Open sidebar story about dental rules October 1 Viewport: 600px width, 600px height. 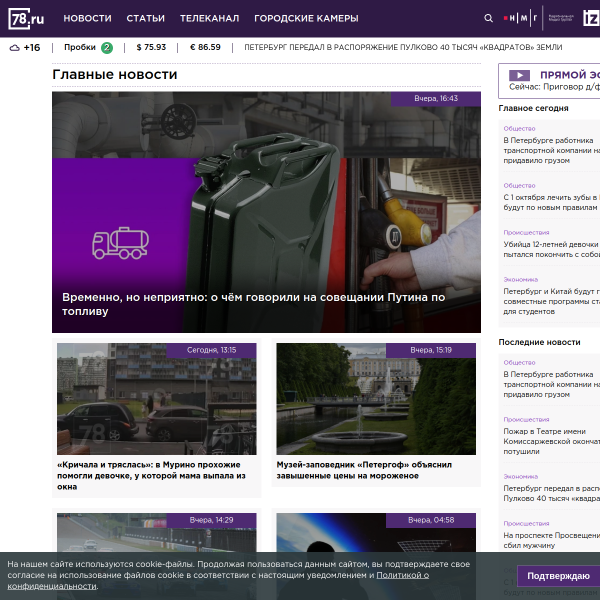tap(551, 202)
